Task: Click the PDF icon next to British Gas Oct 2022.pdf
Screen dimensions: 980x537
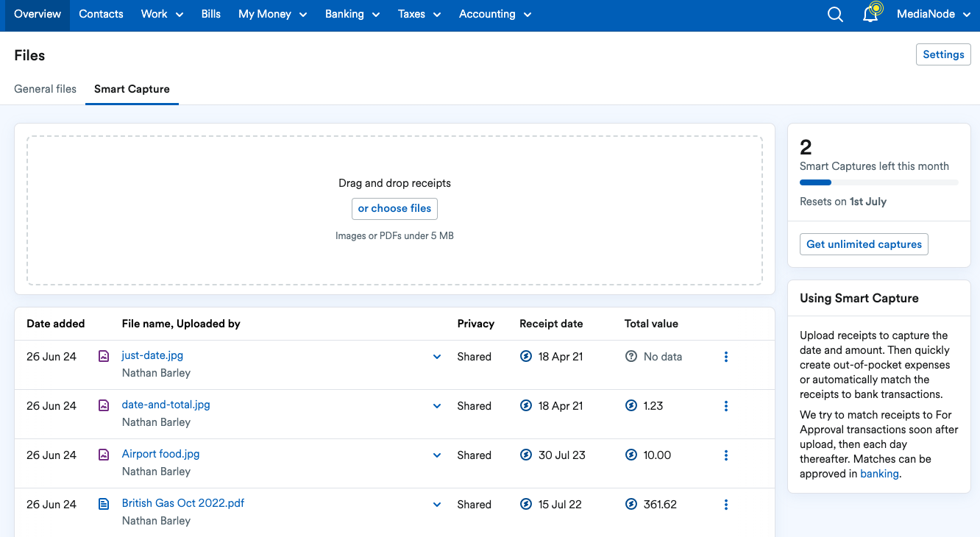Action: [103, 504]
